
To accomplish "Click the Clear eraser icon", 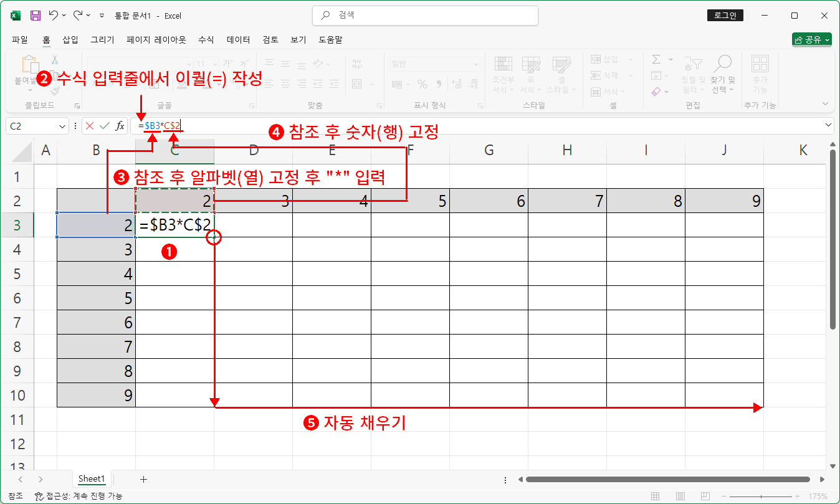I will 656,92.
